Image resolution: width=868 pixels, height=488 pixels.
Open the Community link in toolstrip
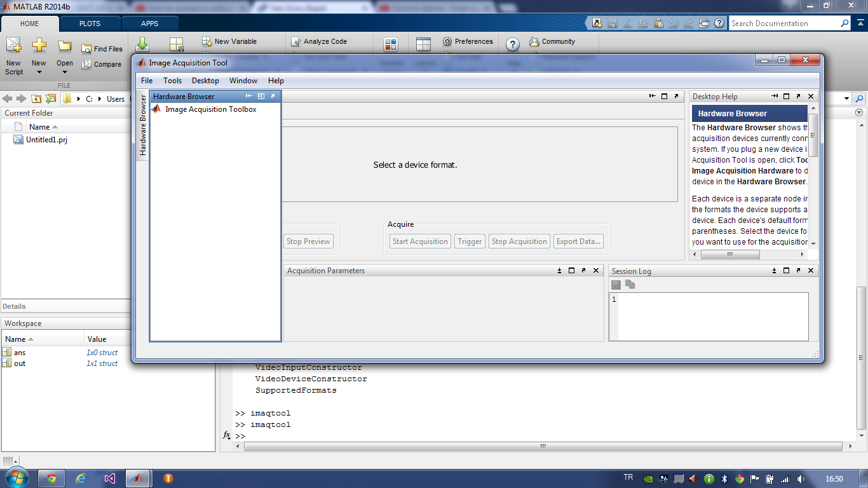[552, 41]
